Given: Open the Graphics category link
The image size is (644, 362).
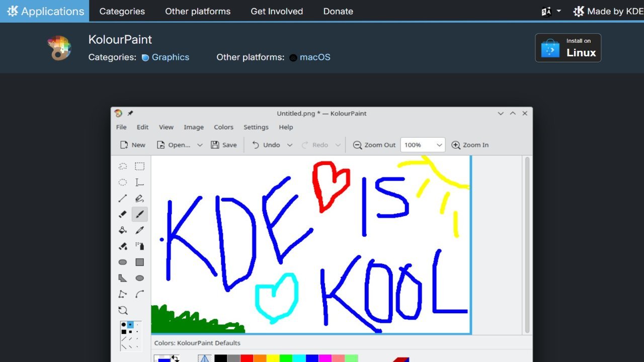Looking at the screenshot, I should point(166,57).
